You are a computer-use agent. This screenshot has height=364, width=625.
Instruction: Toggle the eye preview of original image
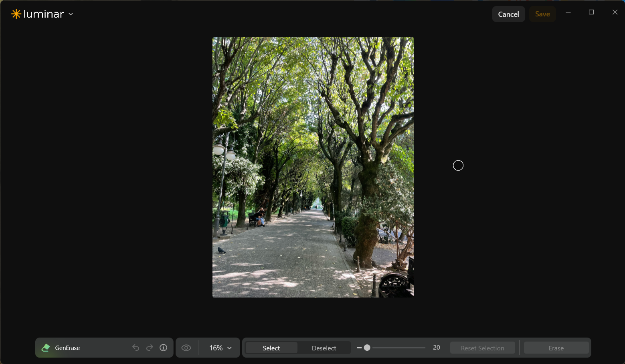186,348
